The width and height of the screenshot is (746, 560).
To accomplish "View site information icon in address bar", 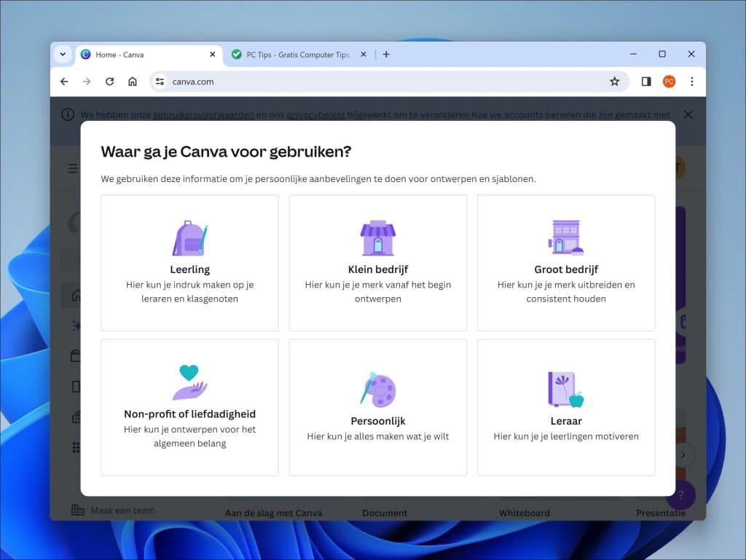I will (x=160, y=82).
